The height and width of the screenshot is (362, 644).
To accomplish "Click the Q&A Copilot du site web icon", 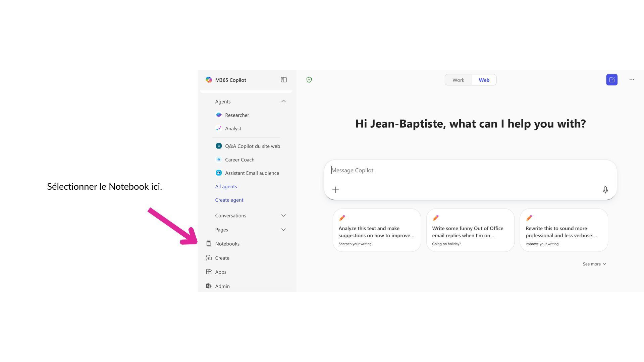I will pos(219,146).
